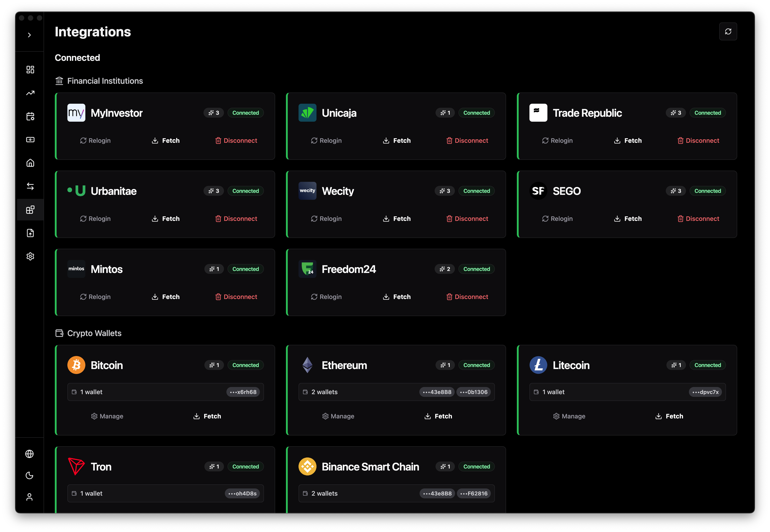Disconnect MyInvestor
Image resolution: width=770 pixels, height=532 pixels.
[x=236, y=141]
